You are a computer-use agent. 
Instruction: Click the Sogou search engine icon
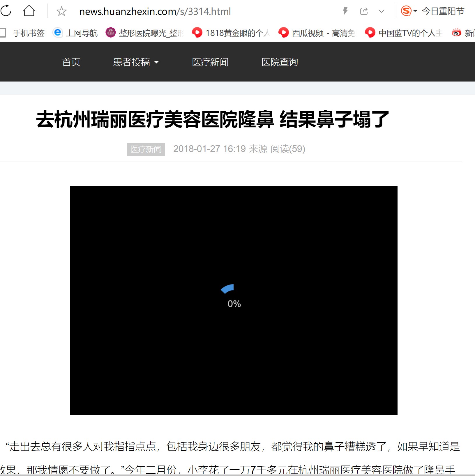406,11
